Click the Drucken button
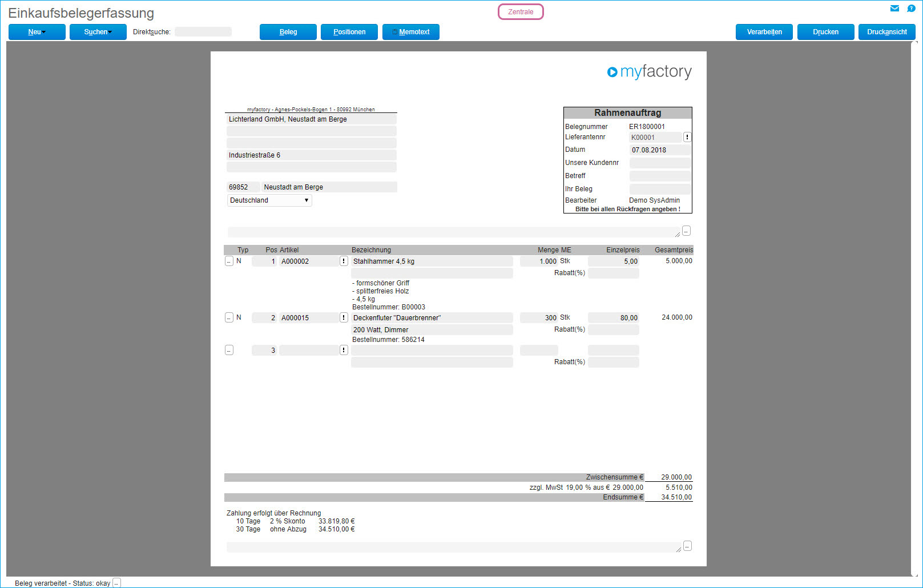This screenshot has width=923, height=588. click(826, 32)
